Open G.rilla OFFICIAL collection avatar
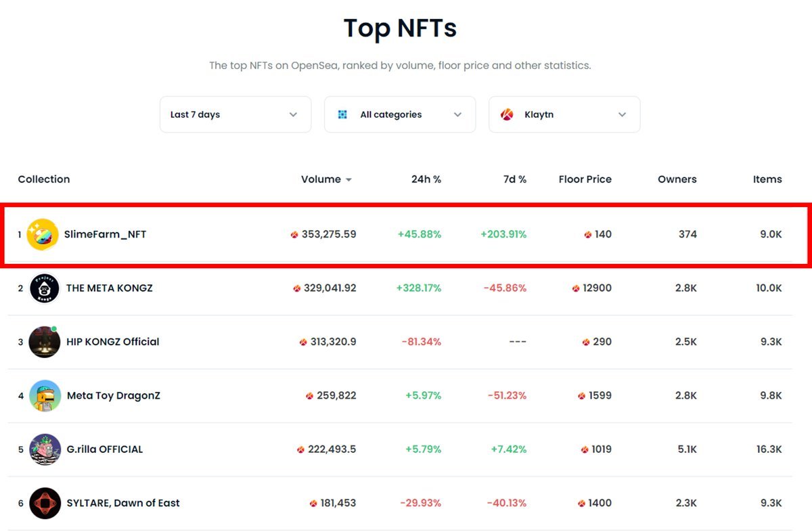Screen dimensions: 812x532 coord(45,449)
